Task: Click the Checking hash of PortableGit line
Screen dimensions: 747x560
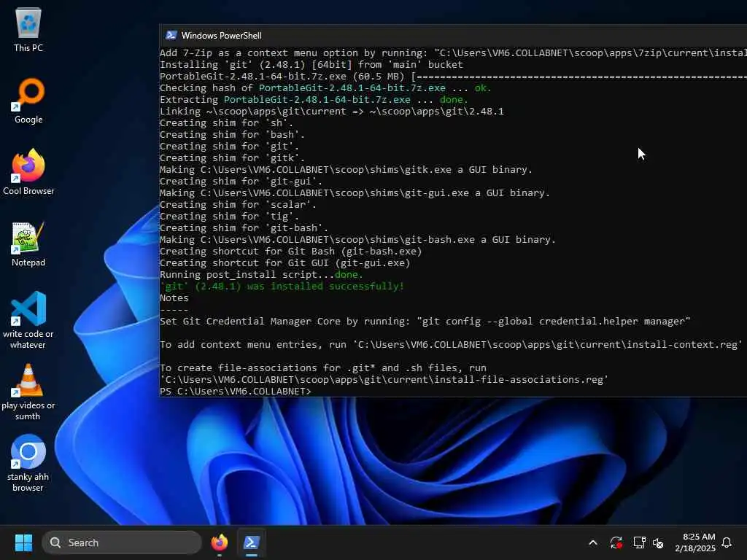Action: coord(325,88)
